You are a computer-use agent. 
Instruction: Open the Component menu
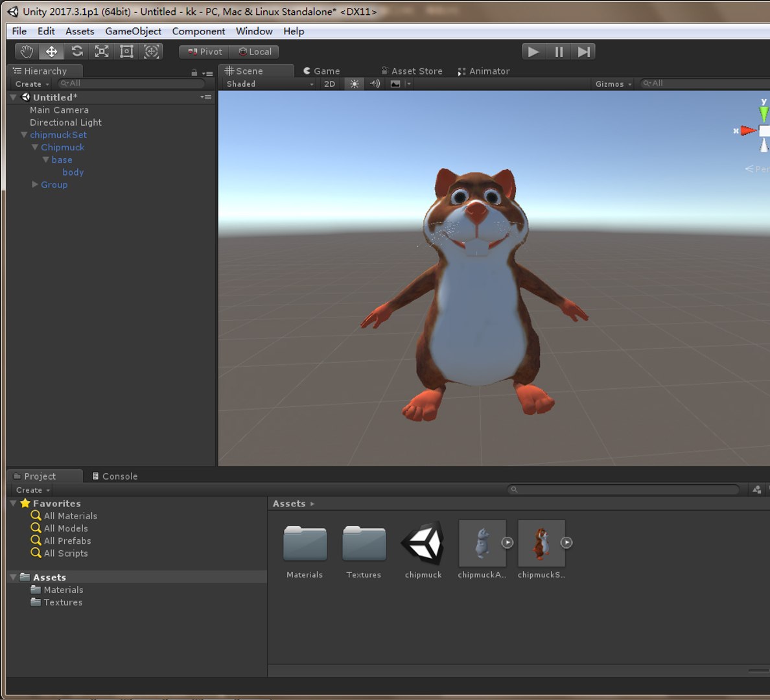pos(198,31)
